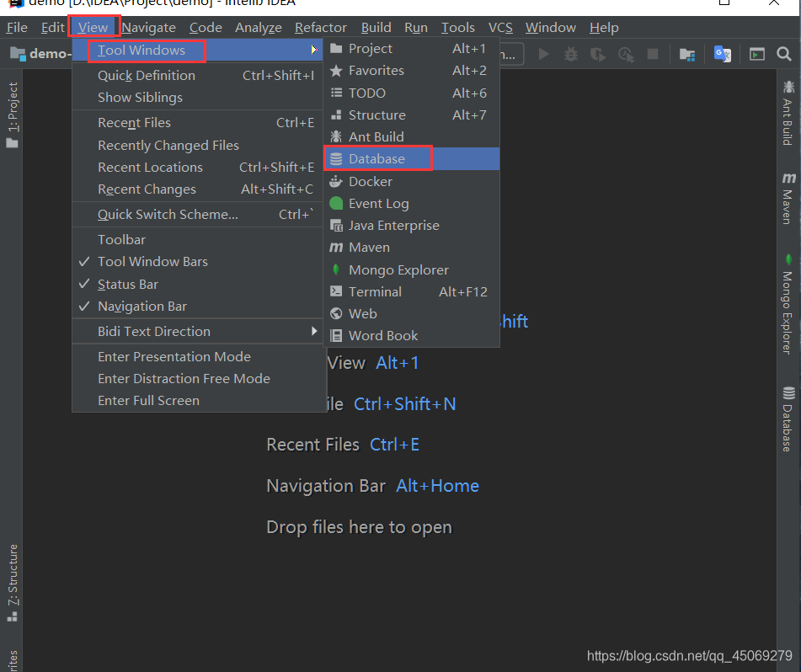Open the Run menu

pyautogui.click(x=416, y=28)
